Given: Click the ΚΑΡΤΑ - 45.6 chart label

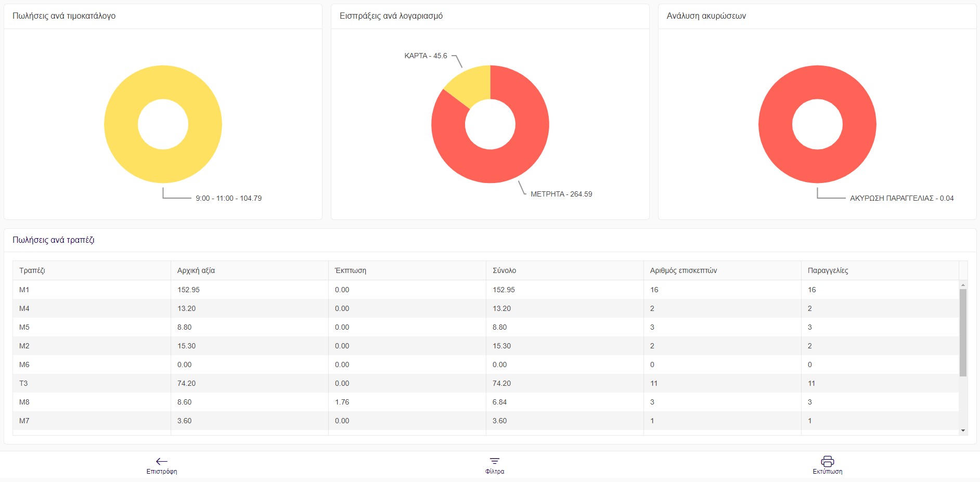Looking at the screenshot, I should (x=425, y=56).
